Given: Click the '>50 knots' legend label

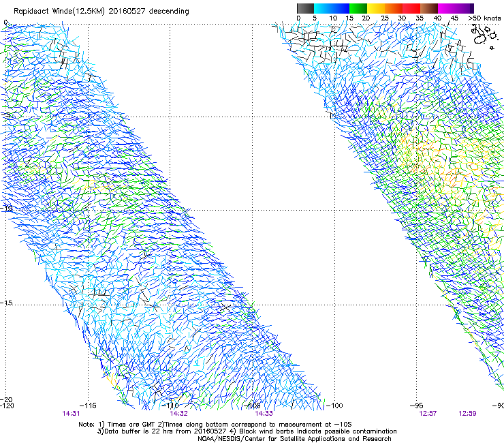Looking at the screenshot, I should pyautogui.click(x=484, y=18).
